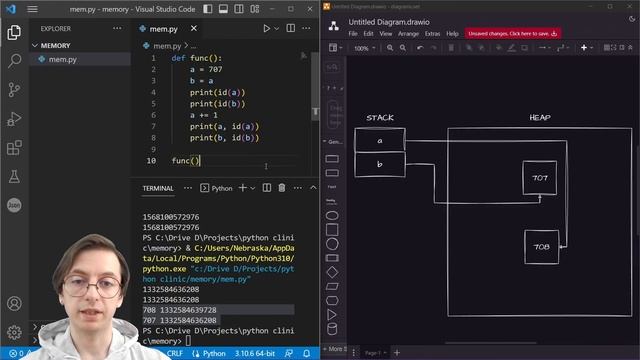Open the Accounts menu in VS Code
The height and width of the screenshot is (360, 640).
point(14,304)
